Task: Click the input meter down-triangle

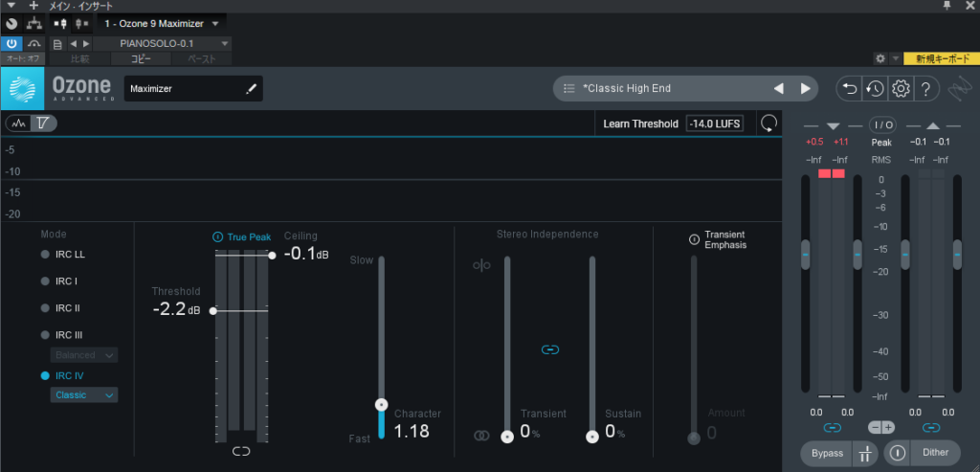Action: (x=833, y=125)
